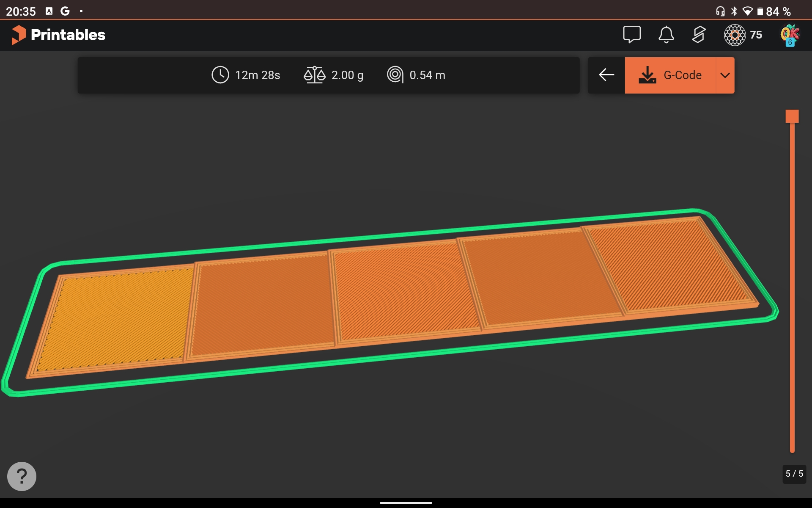The width and height of the screenshot is (812, 508).
Task: Click the filament length spool icon
Action: (395, 75)
